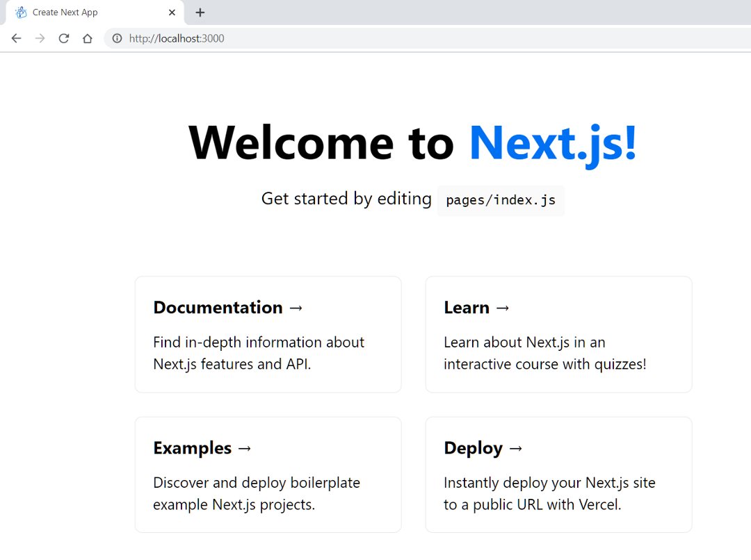Click the arrow next to Documentation heading

point(297,307)
